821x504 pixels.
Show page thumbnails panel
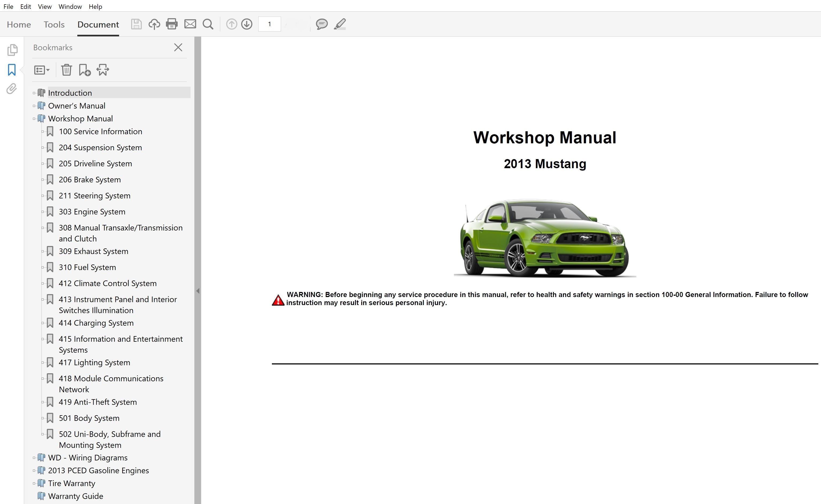[12, 50]
